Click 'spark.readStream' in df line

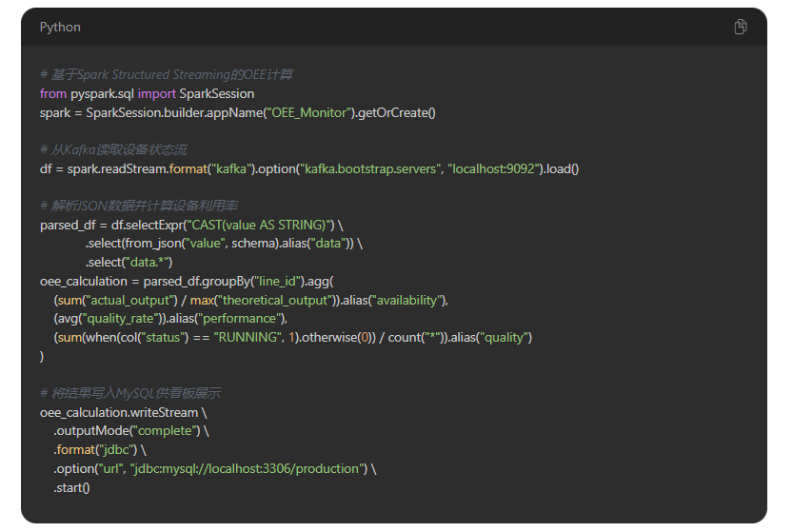(116, 168)
